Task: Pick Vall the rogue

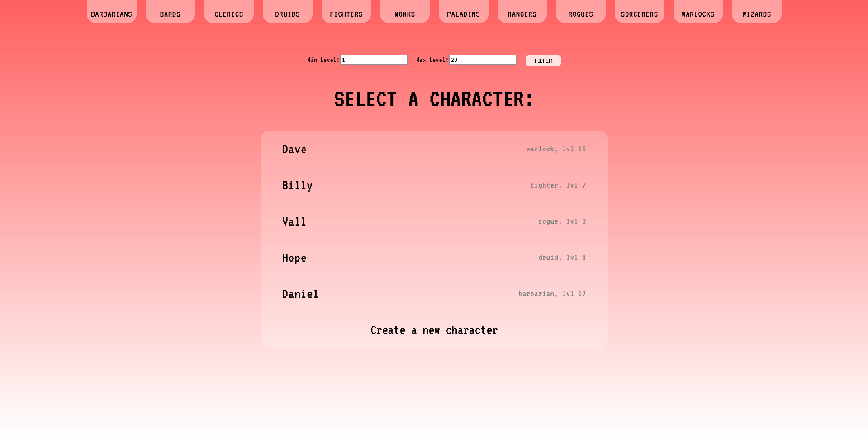Action: (434, 221)
